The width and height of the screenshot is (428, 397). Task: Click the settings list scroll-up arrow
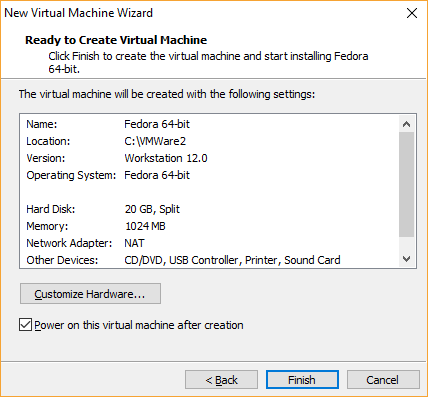(x=406, y=124)
